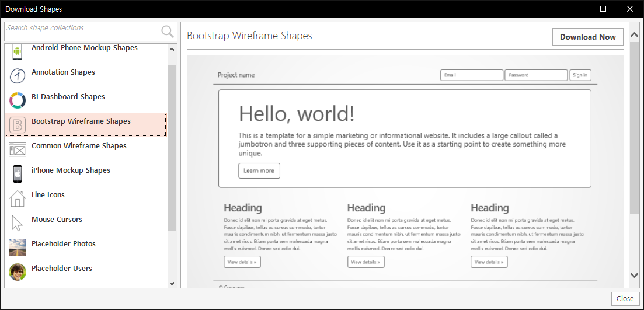Click the Bootstrap wireframe preview image

(405, 172)
